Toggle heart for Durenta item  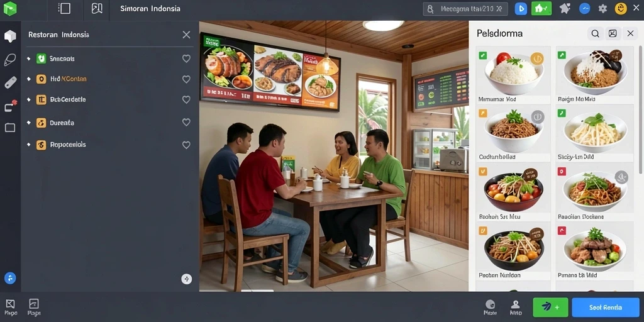pyautogui.click(x=186, y=123)
